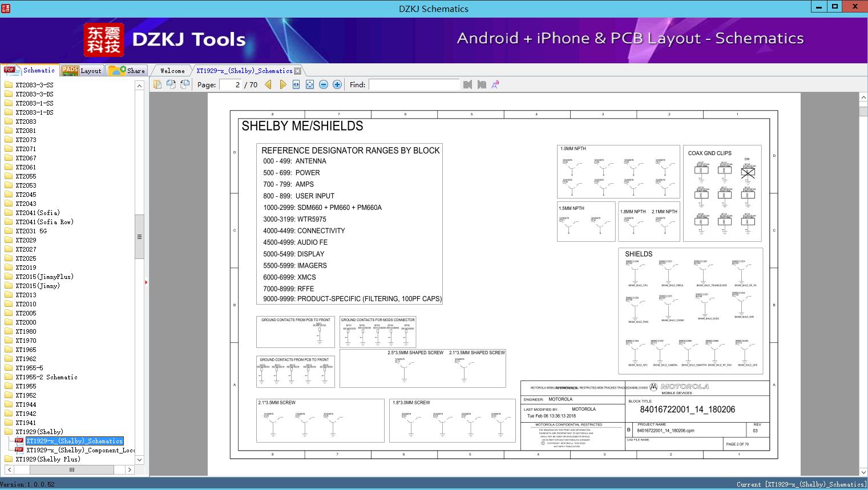Open the XT2083-3-SS folder
The width and height of the screenshot is (868, 490).
click(x=34, y=85)
